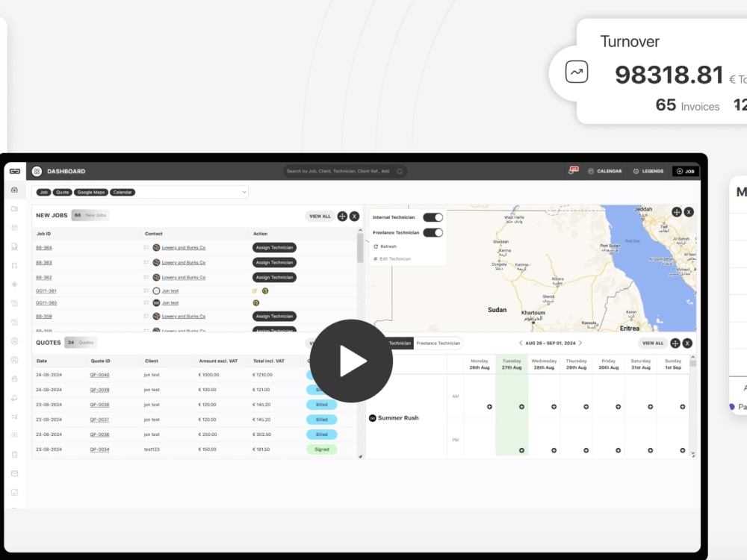Move the New Jobs widget with cross-arrows icon
The height and width of the screenshot is (560, 747).
pyautogui.click(x=342, y=217)
